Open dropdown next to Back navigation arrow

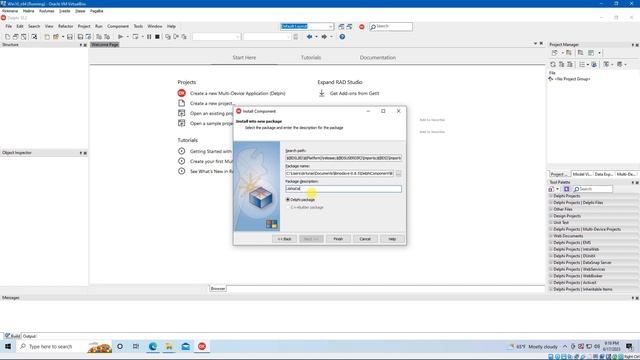[x=316, y=37]
